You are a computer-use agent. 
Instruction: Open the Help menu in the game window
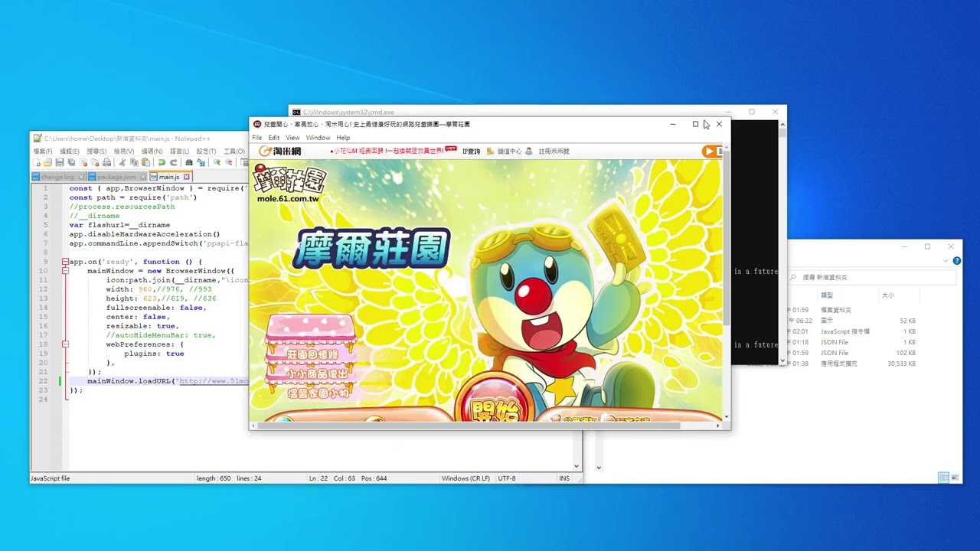343,138
